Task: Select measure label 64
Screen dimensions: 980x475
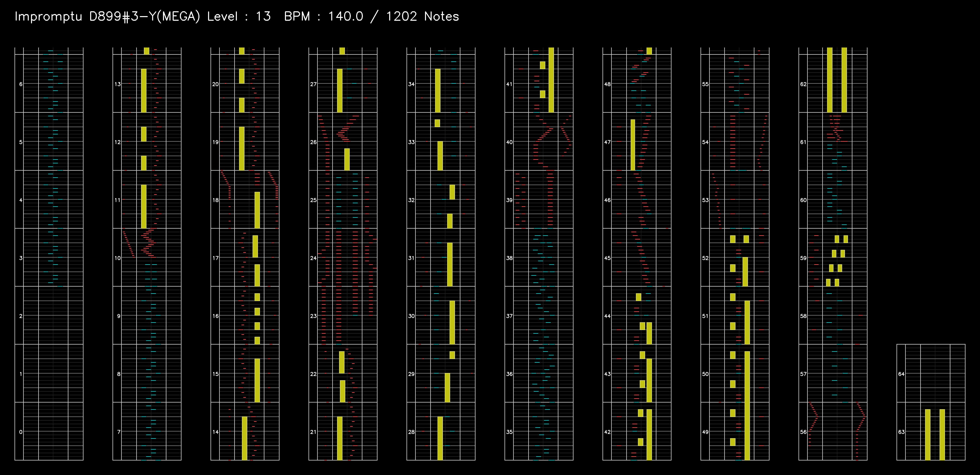Action: 901,374
